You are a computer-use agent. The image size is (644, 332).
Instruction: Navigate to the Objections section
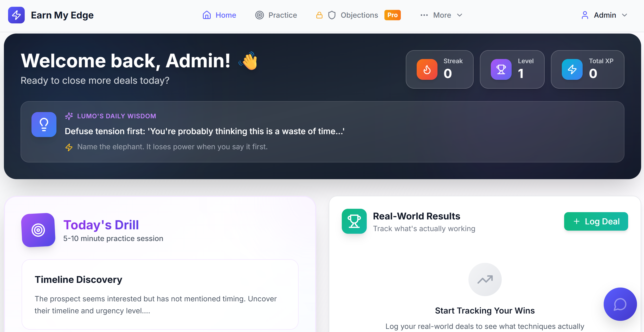359,15
